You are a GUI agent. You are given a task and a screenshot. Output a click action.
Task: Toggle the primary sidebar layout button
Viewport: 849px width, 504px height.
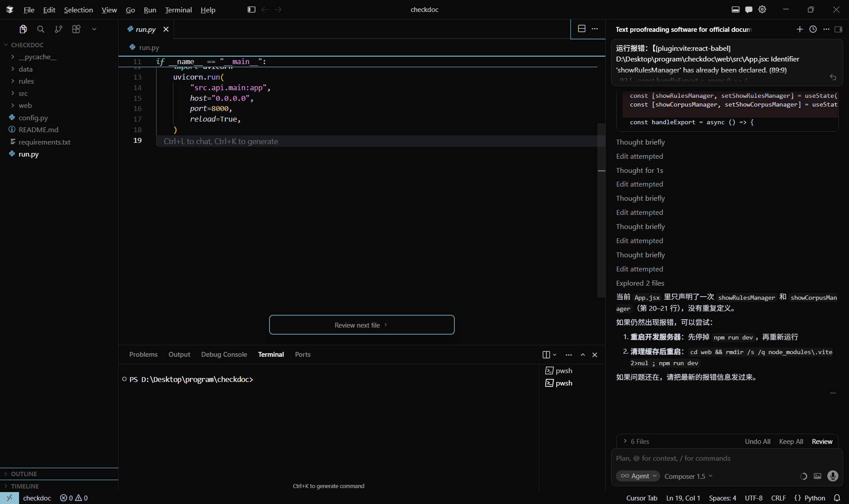251,9
